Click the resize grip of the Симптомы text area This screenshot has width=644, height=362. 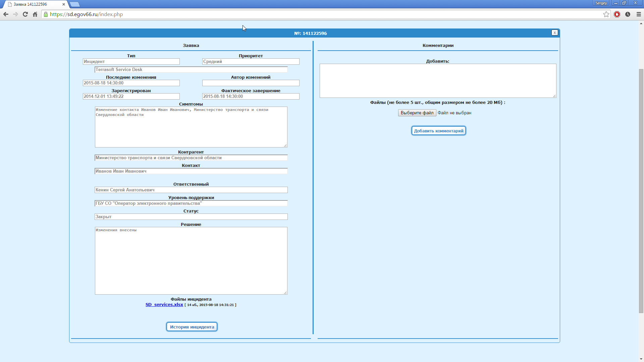click(285, 145)
